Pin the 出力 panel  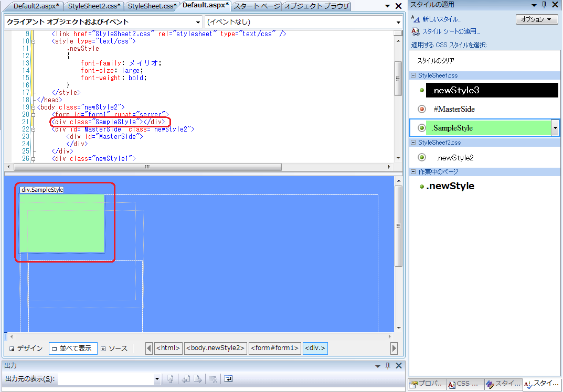pos(388,365)
